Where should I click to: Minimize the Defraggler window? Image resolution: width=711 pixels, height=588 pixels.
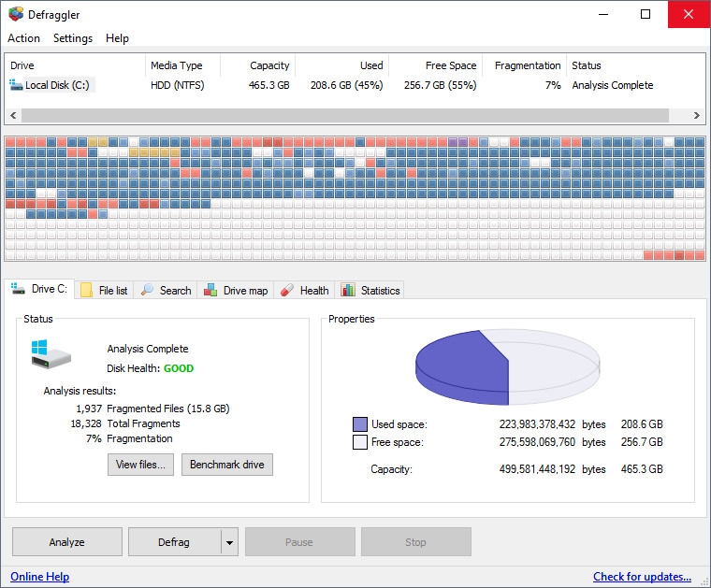pos(603,14)
